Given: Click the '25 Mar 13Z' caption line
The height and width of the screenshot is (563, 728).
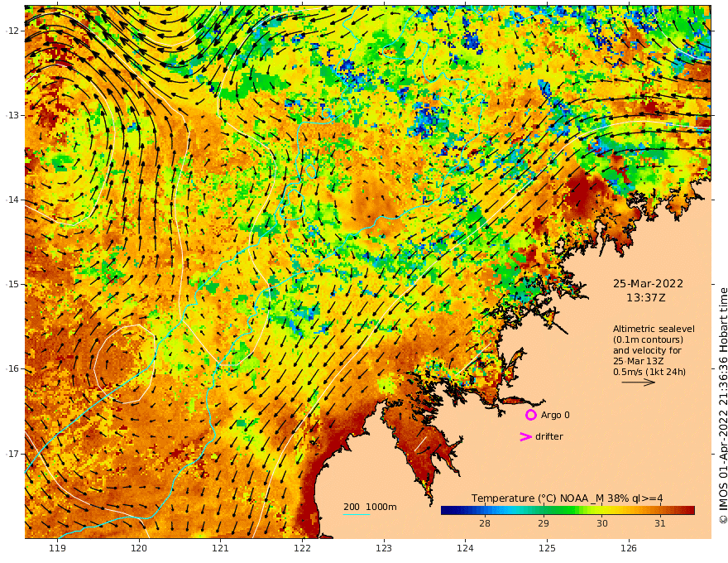Looking at the screenshot, I should (638, 361).
